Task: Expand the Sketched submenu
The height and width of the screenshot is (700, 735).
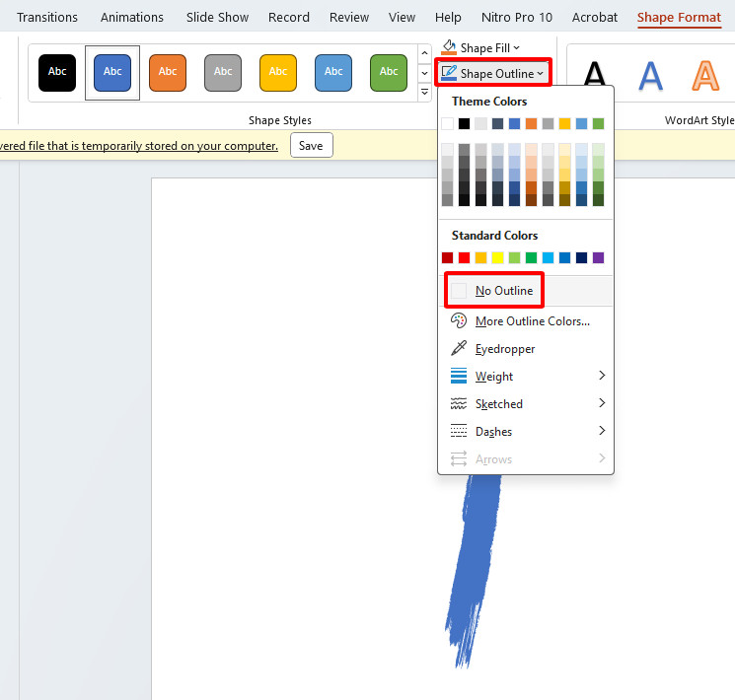Action: click(x=525, y=404)
